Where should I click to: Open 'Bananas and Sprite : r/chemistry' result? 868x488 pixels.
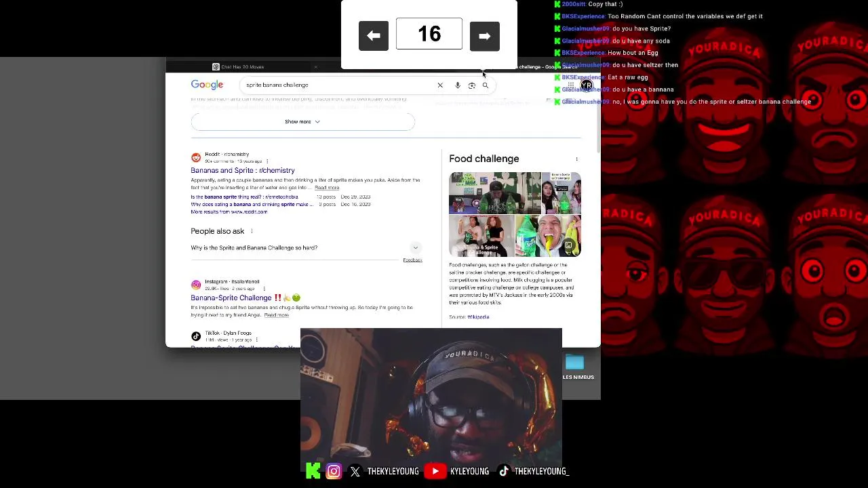point(243,171)
